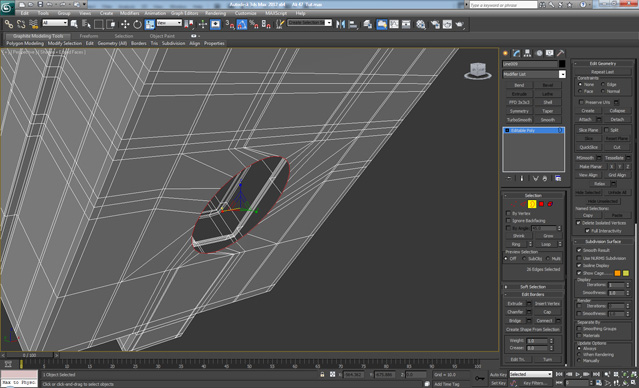
Task: Click the Cap button in Edit Borders
Action: [547, 312]
